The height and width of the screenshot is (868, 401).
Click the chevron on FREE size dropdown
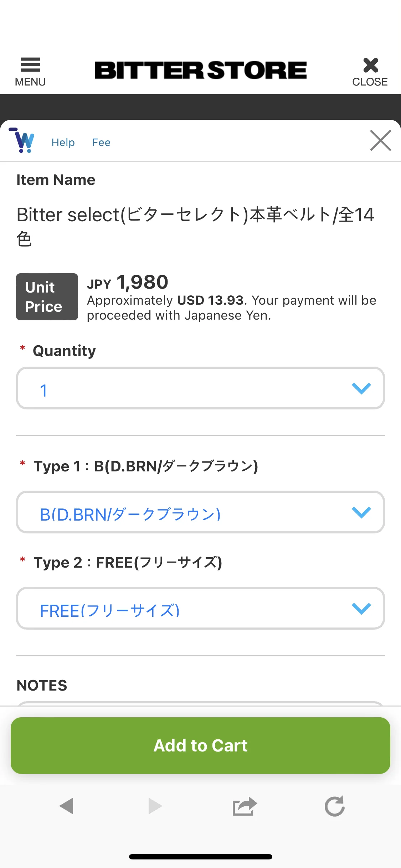[x=361, y=609]
